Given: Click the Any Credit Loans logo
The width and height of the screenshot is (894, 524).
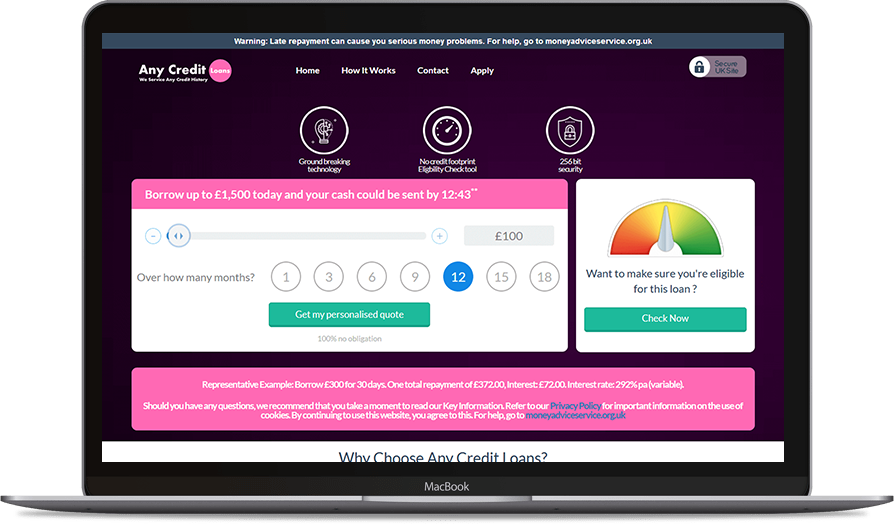Looking at the screenshot, I should 185,71.
